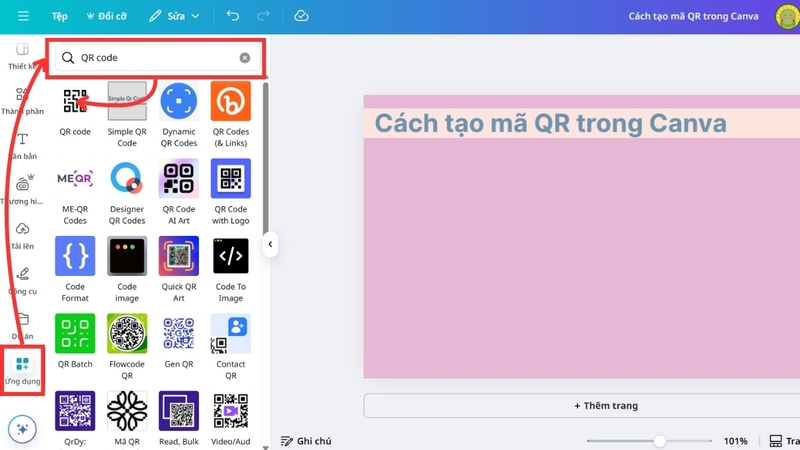Click the 101% zoom percentage
The height and width of the screenshot is (450, 800).
(735, 441)
